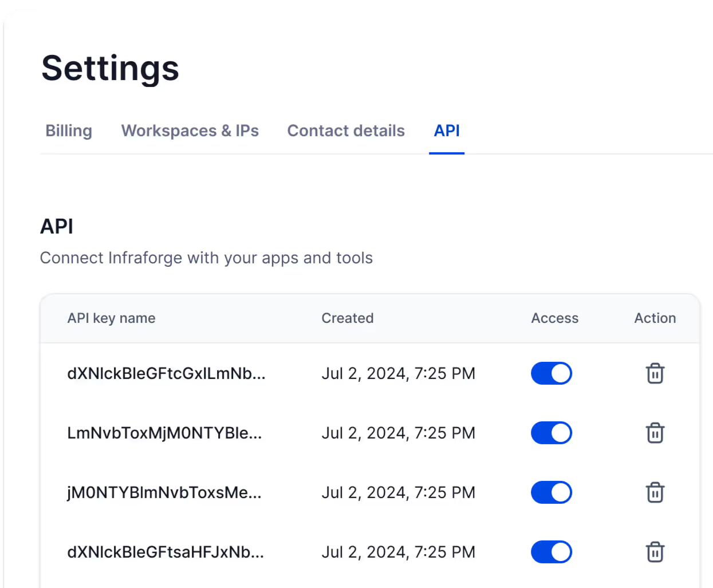Click created date of dXNlckBleGFtcGxlLmNb... row

399,374
